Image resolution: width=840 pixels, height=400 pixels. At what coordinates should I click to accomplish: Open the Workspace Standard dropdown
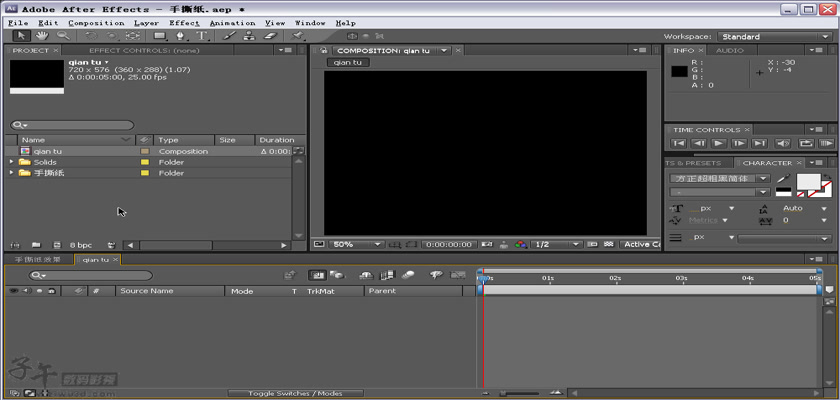774,36
